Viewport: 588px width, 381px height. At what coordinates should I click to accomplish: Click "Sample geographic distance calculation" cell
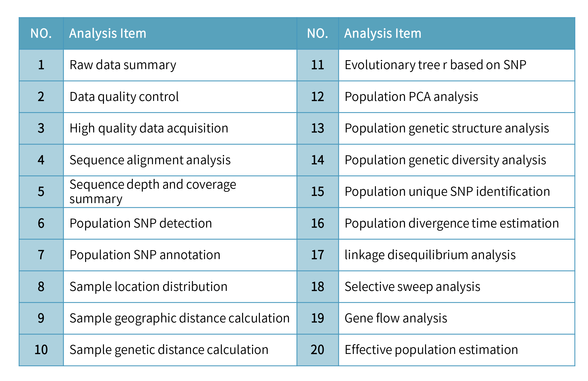pyautogui.click(x=180, y=318)
